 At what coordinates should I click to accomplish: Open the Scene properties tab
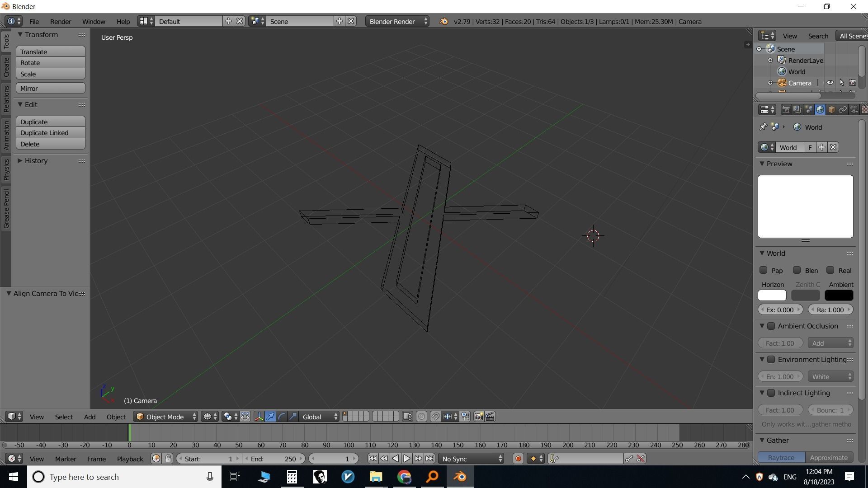point(809,110)
